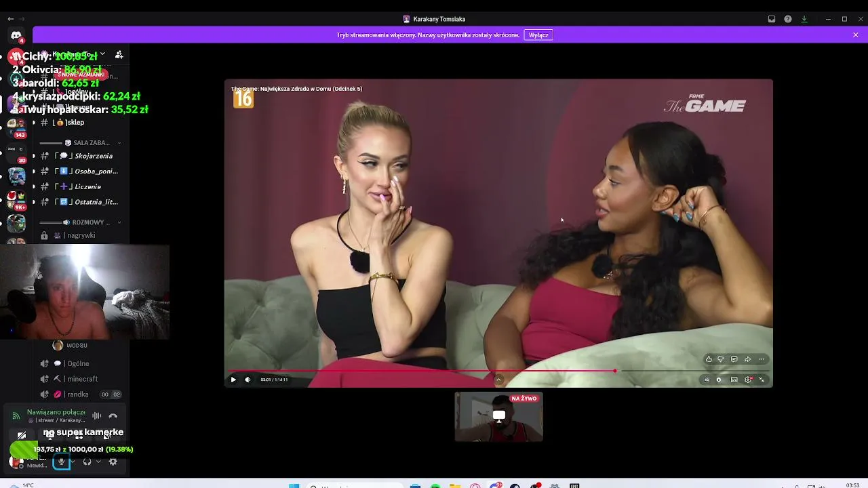Disconnect from voice with the hang-up icon

[113, 416]
